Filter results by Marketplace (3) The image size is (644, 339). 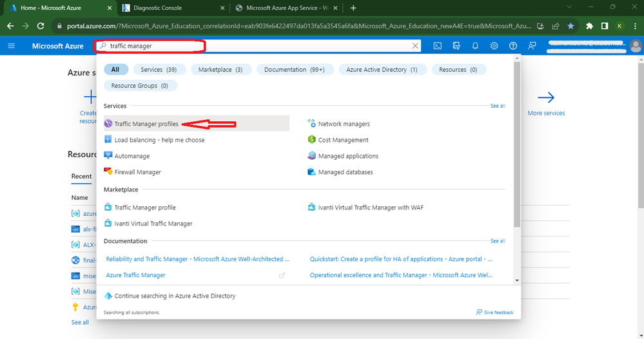[220, 70]
